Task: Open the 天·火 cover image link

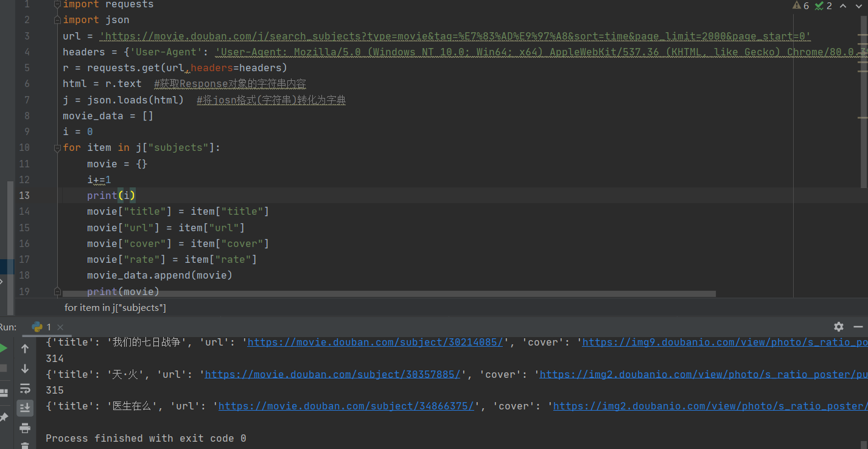Action: (704, 374)
